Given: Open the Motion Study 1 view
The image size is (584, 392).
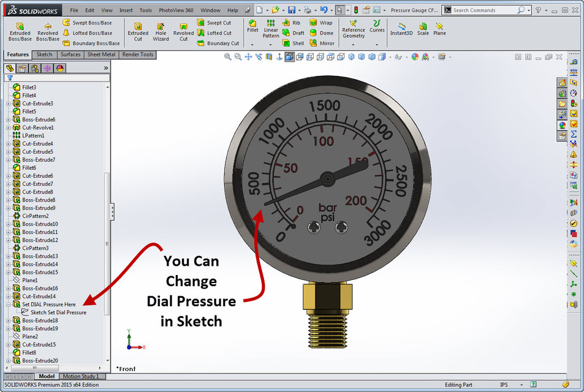Looking at the screenshot, I should point(82,376).
